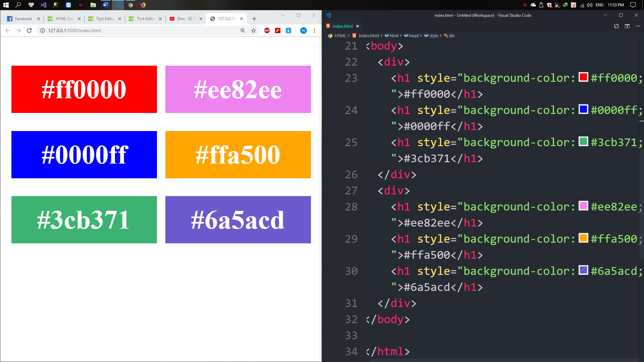This screenshot has height=362, width=644.
Task: Click the #ffa500 orange color swatch in the code
Action: pos(583,238)
